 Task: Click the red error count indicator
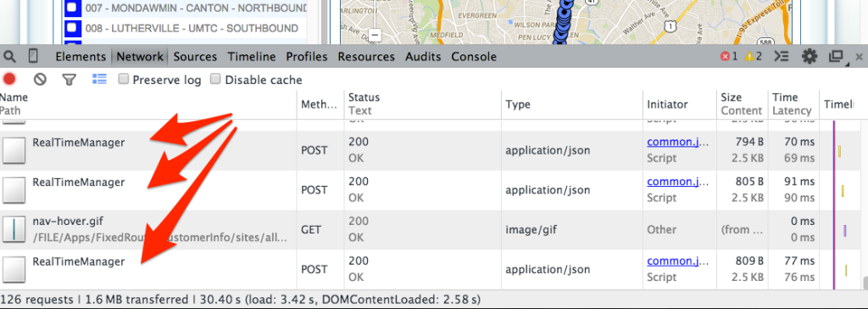coord(728,57)
